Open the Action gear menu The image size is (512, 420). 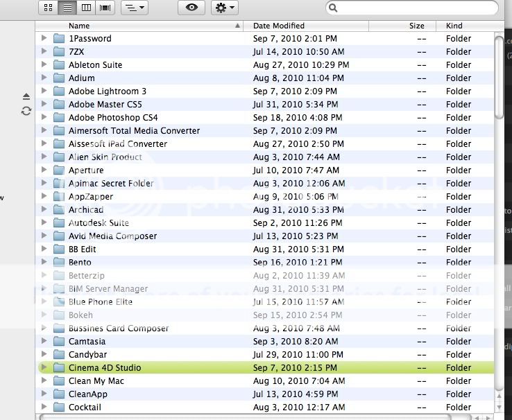pyautogui.click(x=225, y=8)
